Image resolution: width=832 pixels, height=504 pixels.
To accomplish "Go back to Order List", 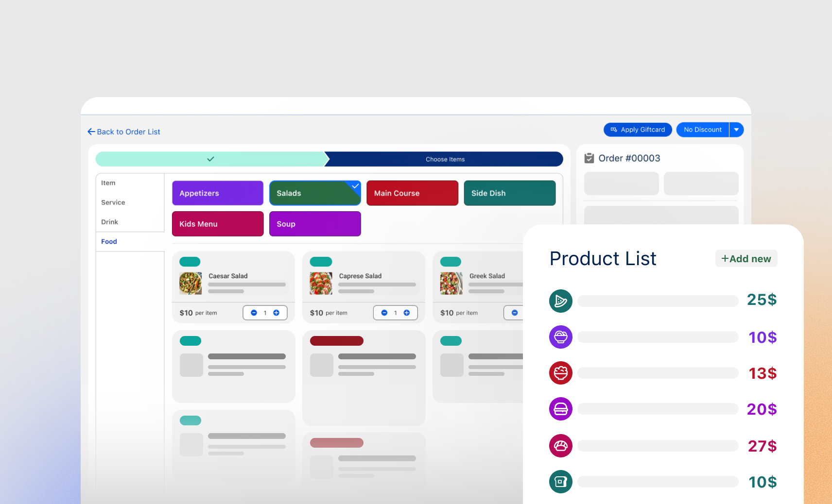I will pyautogui.click(x=124, y=132).
